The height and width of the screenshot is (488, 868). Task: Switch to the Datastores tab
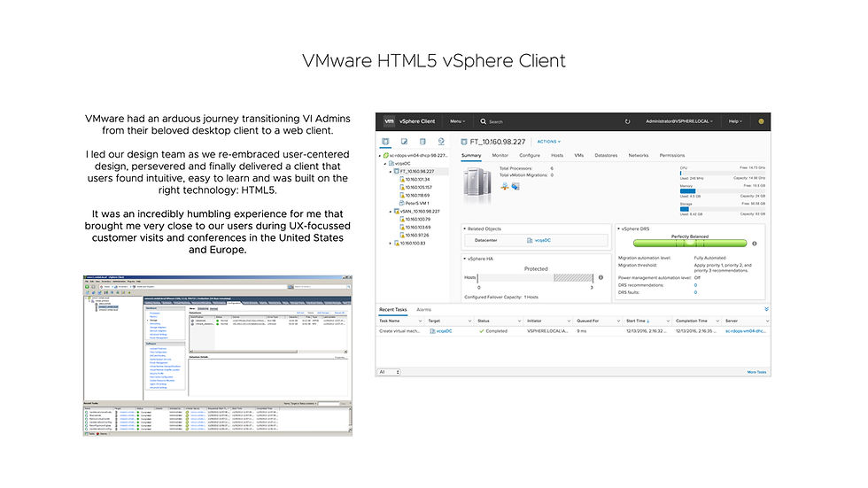(606, 156)
